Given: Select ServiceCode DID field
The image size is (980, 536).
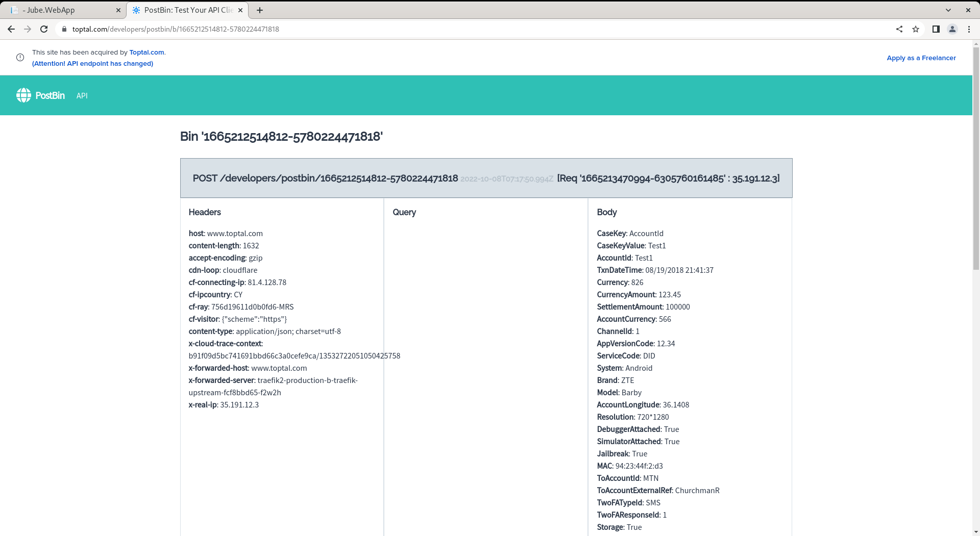Looking at the screenshot, I should 626,355.
